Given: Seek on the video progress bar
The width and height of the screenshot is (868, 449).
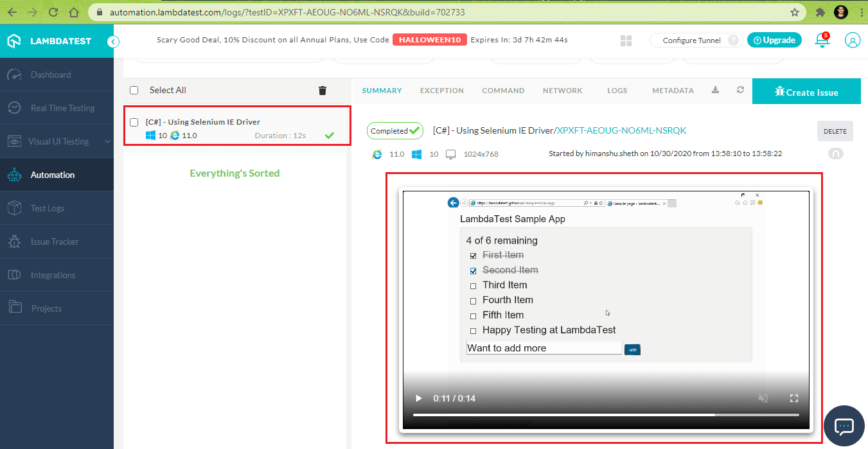Looking at the screenshot, I should (x=606, y=415).
